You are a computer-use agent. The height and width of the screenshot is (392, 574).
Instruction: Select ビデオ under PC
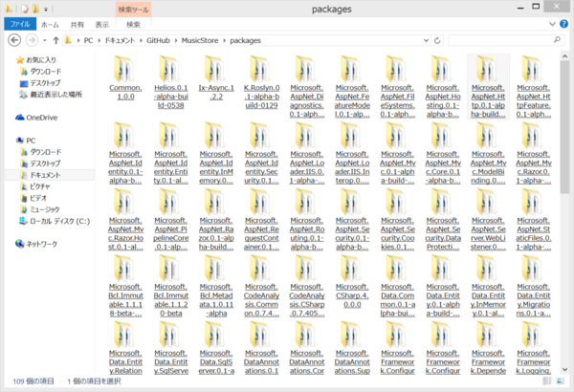tap(33, 198)
